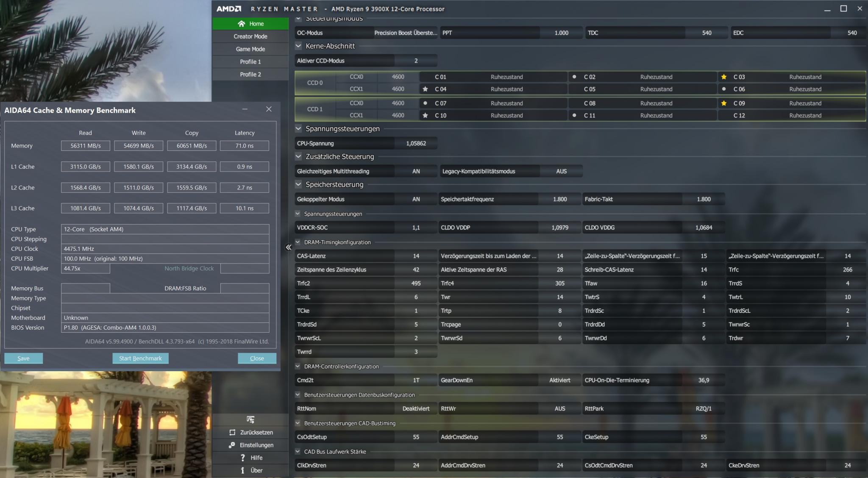Viewport: 868px width, 478px height.
Task: Click Start Benchmark in AIDA64
Action: coord(140,358)
